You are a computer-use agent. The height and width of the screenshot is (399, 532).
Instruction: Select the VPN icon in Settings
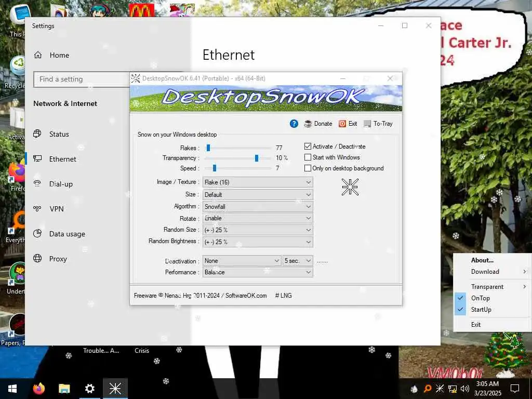pyautogui.click(x=37, y=209)
